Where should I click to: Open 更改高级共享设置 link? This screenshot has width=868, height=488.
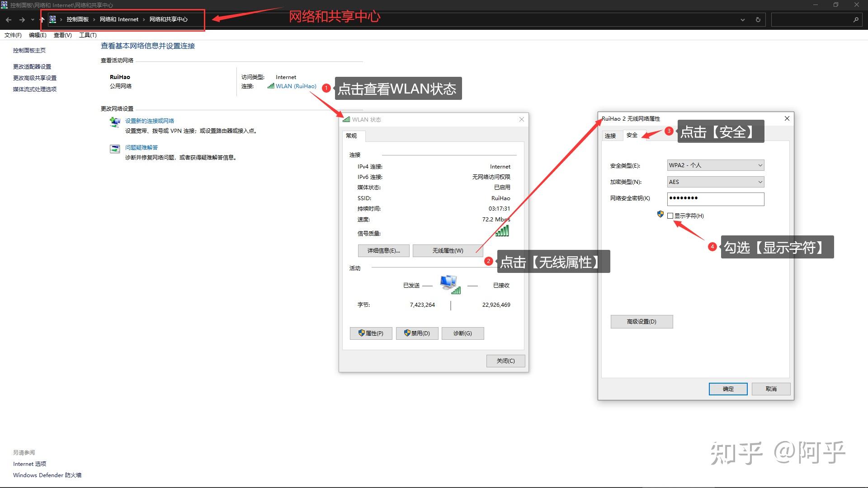tap(35, 78)
